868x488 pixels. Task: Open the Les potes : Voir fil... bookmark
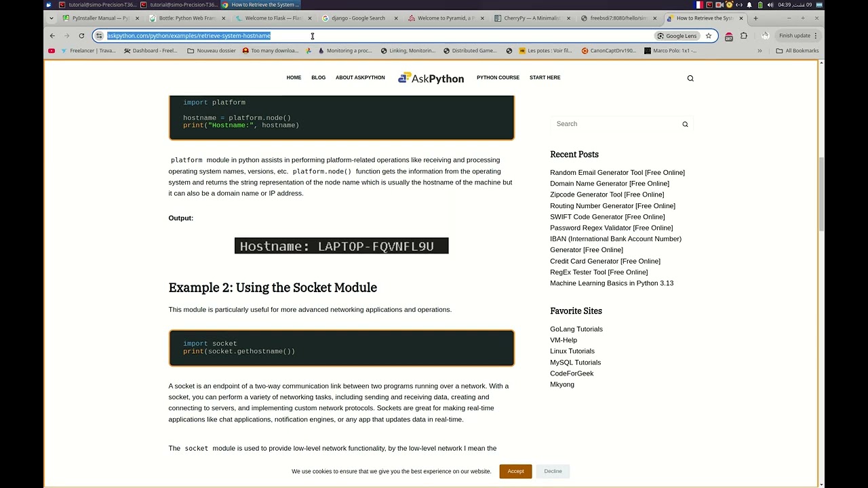point(546,51)
